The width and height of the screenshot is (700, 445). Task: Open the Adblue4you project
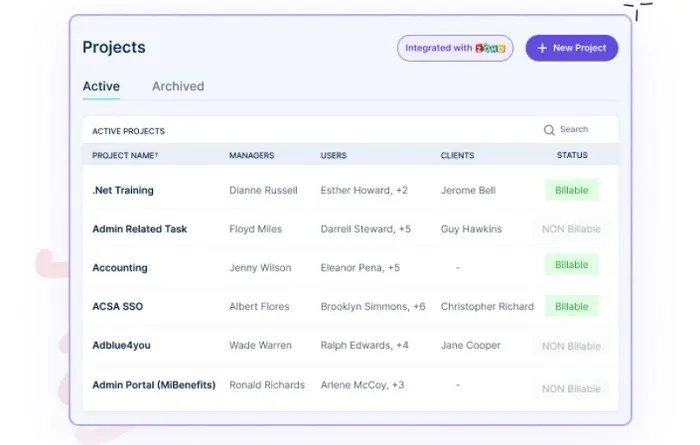pos(121,345)
